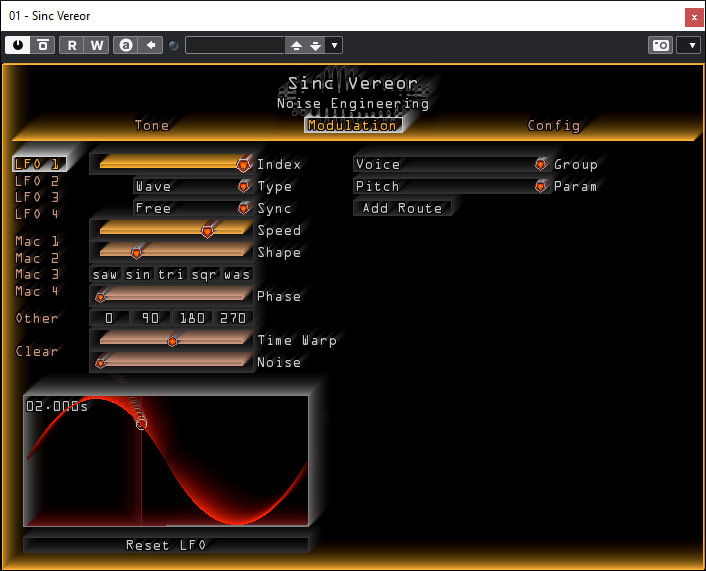Select the sqr waveform shape preset
Screen dimensions: 706x571
point(204,274)
